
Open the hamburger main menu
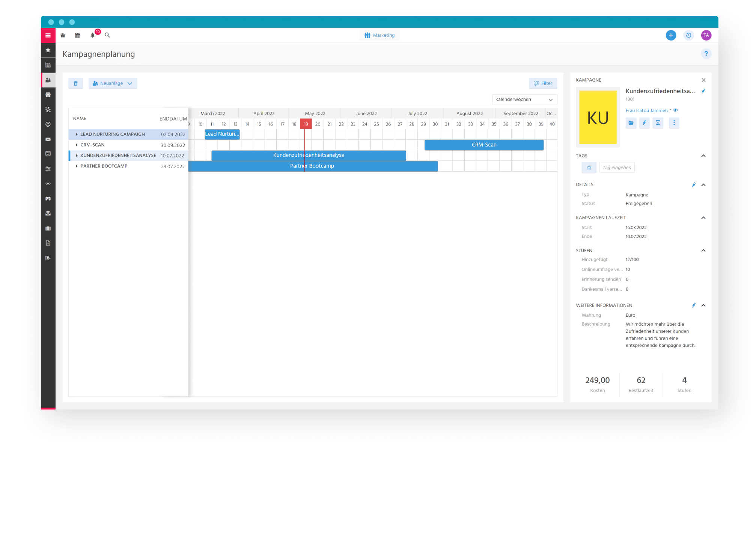pyautogui.click(x=48, y=35)
